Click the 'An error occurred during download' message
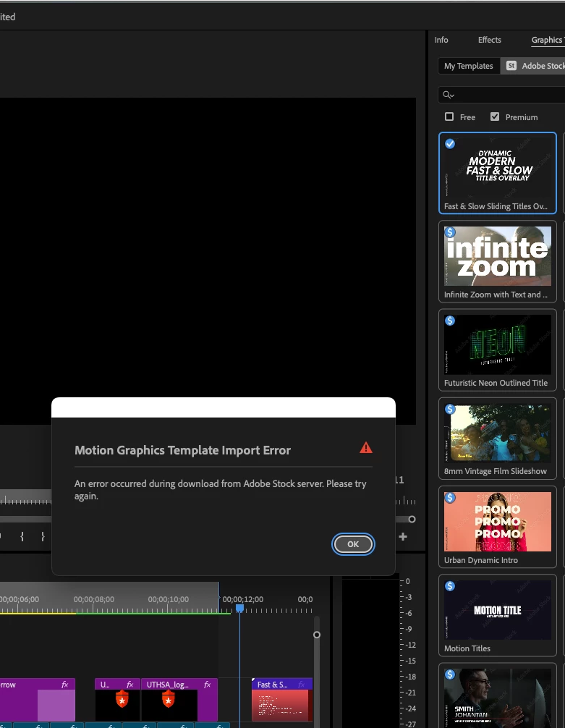 (x=221, y=490)
